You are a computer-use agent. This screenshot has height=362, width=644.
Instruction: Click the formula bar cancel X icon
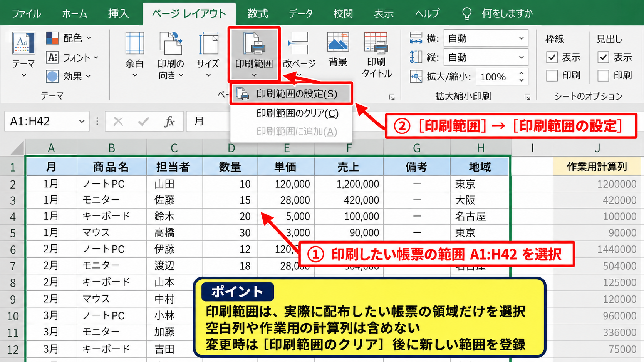(118, 122)
